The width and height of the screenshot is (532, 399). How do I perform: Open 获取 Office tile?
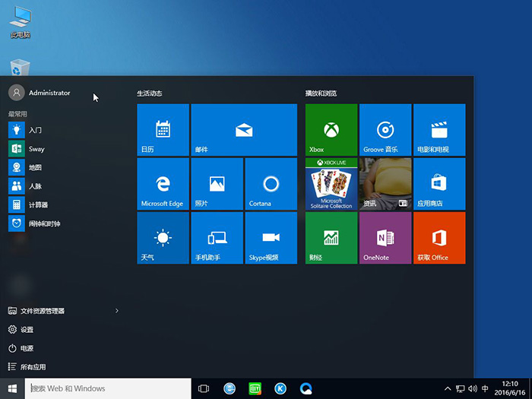(439, 238)
